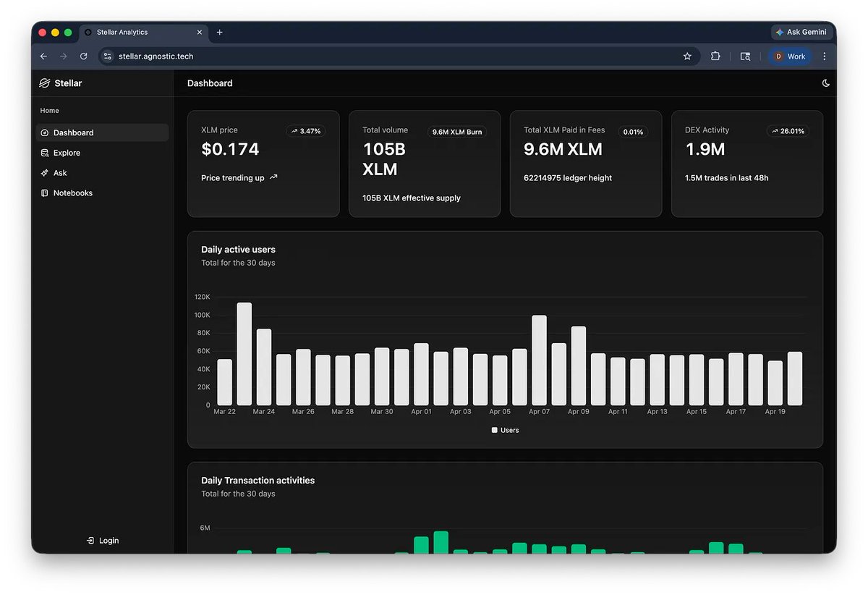Bookmark this page with star icon
This screenshot has width=868, height=595.
pos(687,56)
